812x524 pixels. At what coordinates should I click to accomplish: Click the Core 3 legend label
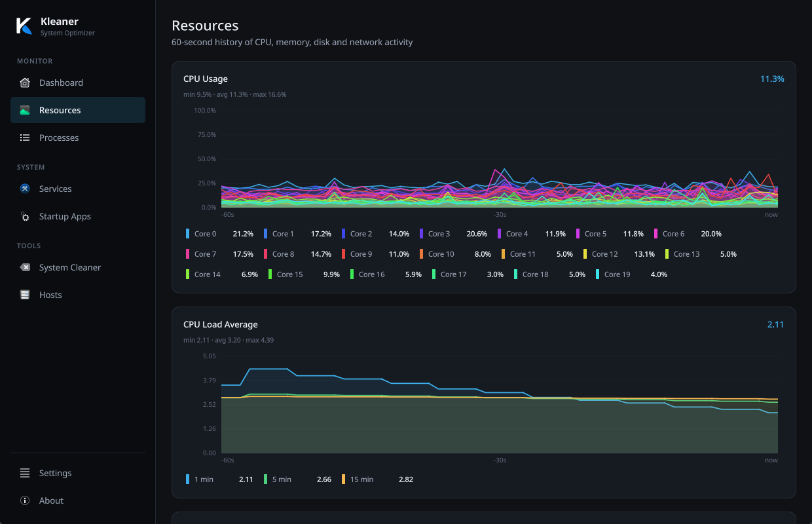coord(439,234)
